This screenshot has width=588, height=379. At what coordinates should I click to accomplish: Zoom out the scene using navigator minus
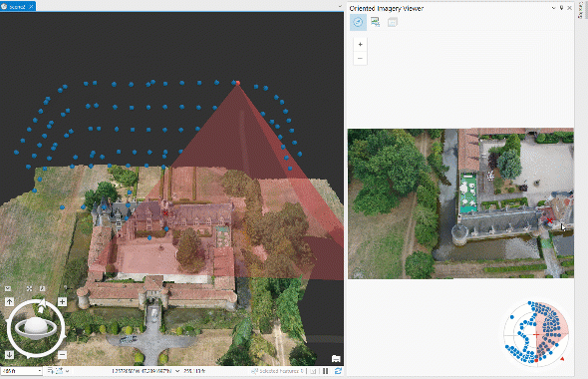(x=62, y=355)
